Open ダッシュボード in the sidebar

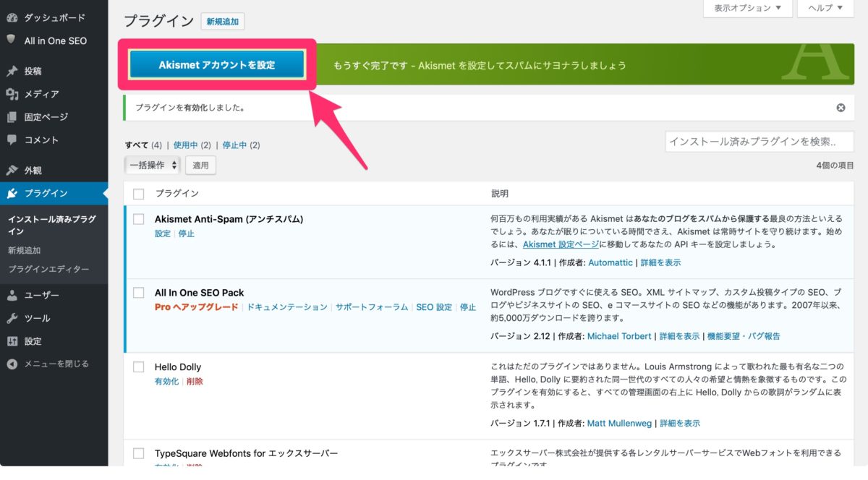54,17
